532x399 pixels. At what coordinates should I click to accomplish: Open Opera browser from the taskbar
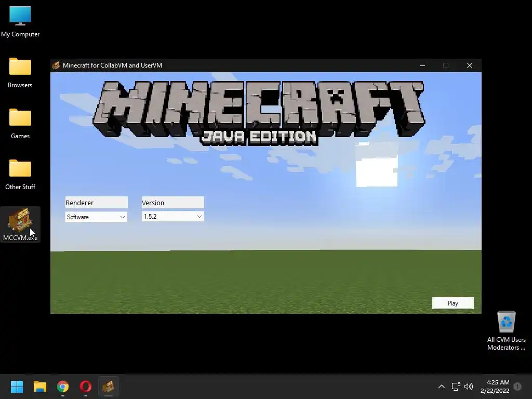86,387
